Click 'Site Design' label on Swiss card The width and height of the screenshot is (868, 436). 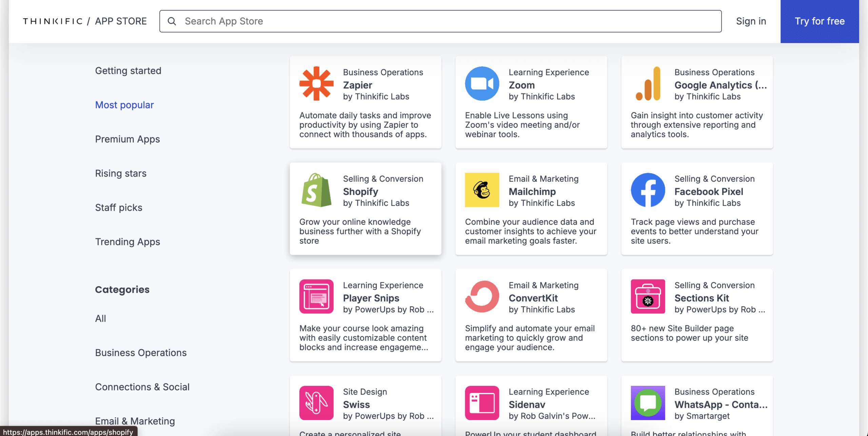click(365, 392)
